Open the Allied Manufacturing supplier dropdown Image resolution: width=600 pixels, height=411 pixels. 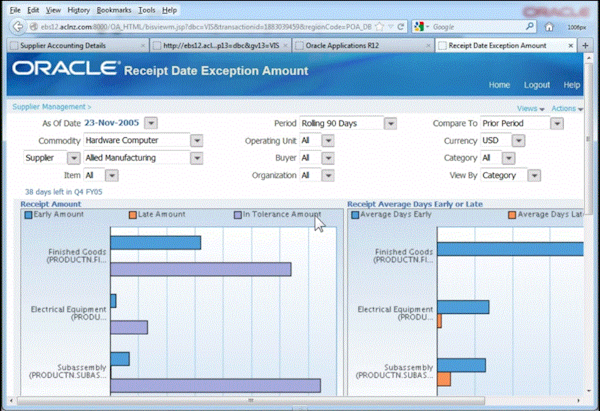pyautogui.click(x=196, y=158)
